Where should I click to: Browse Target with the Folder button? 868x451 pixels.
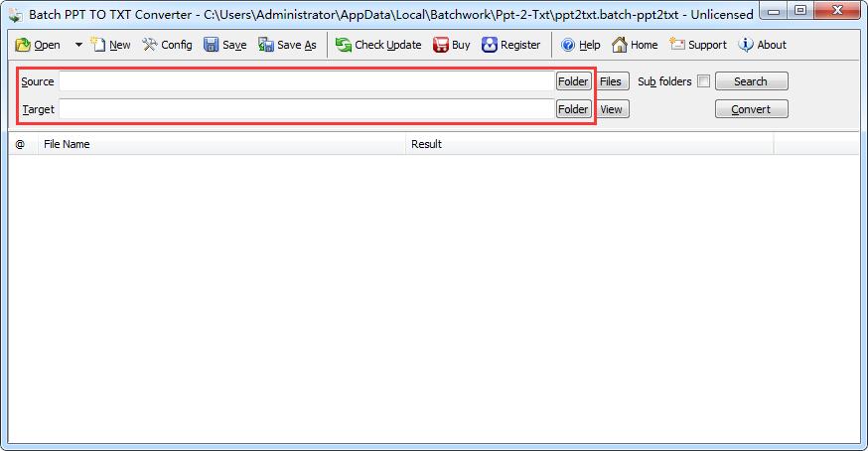[x=573, y=109]
